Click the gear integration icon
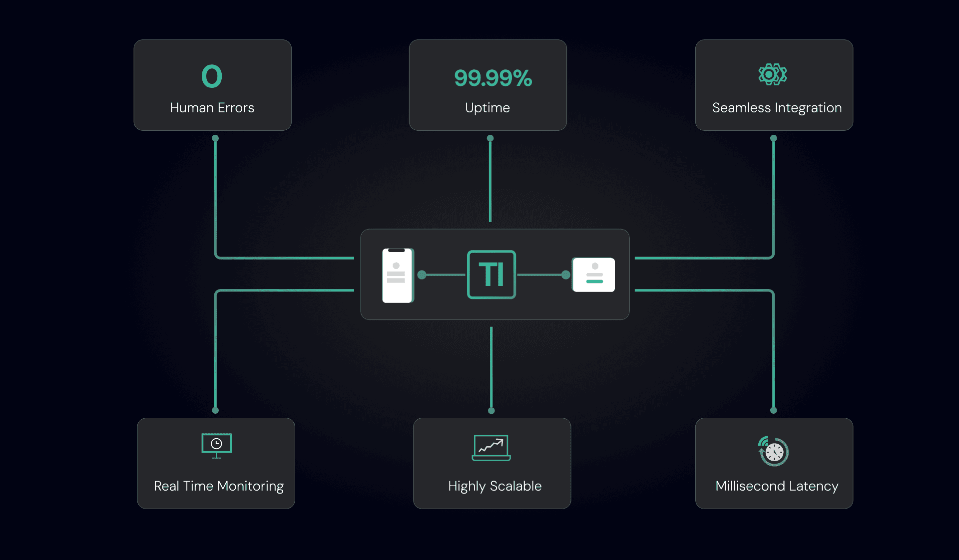This screenshot has height=560, width=959. coord(773,75)
